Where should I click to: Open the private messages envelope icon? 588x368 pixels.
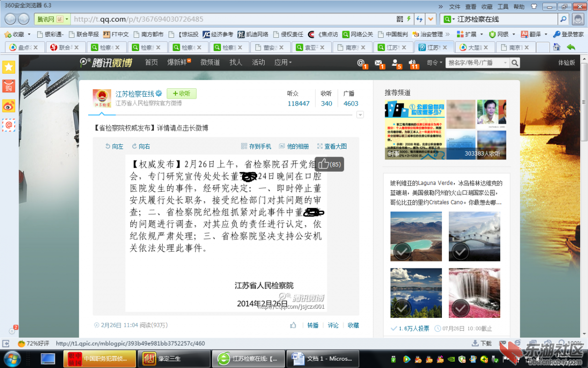[x=378, y=63]
